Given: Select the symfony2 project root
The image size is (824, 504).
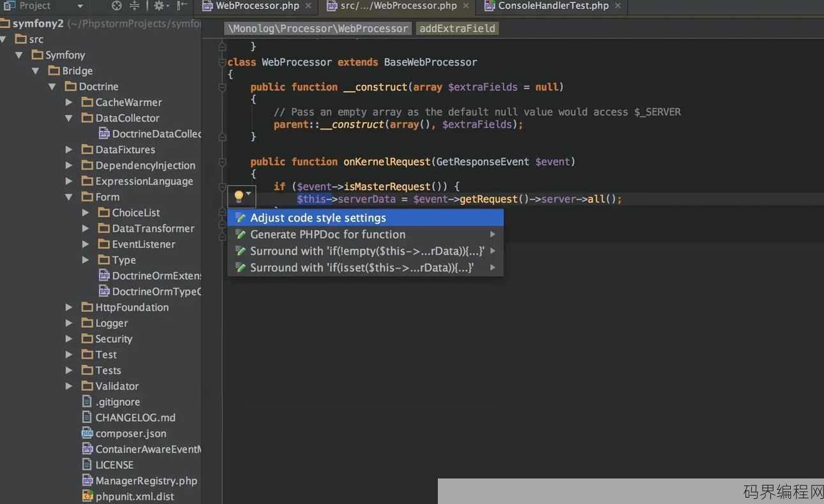Looking at the screenshot, I should (x=38, y=24).
